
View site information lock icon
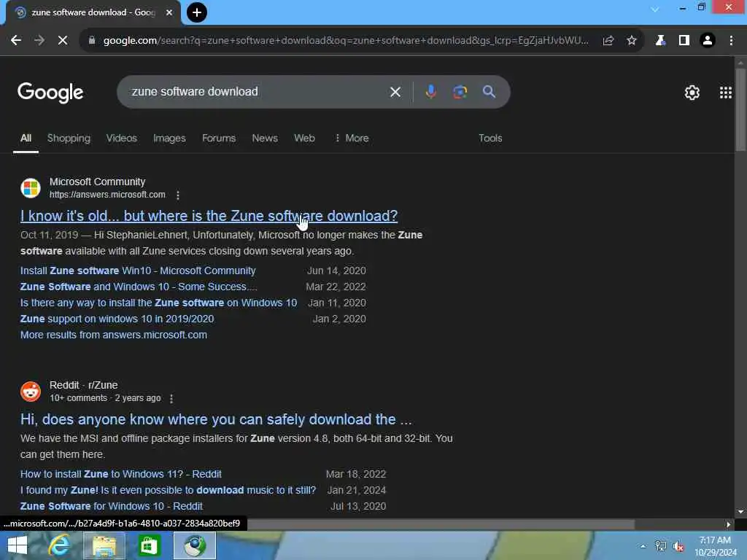tap(92, 41)
